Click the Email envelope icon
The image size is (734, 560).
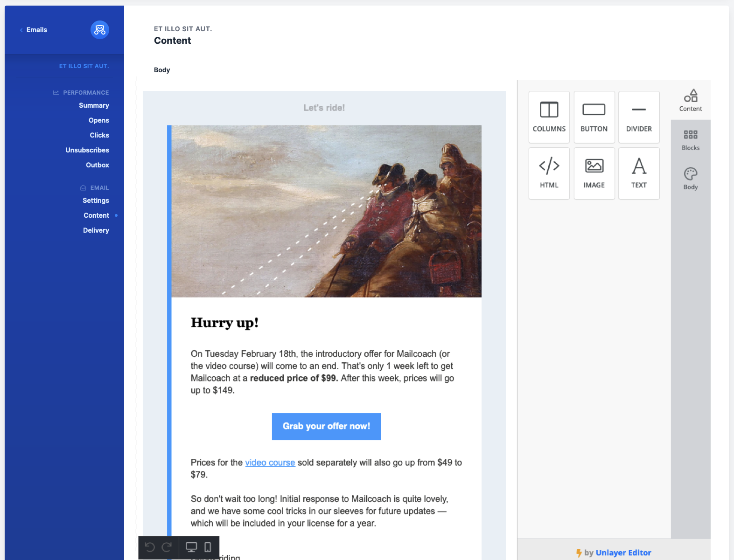click(x=83, y=188)
